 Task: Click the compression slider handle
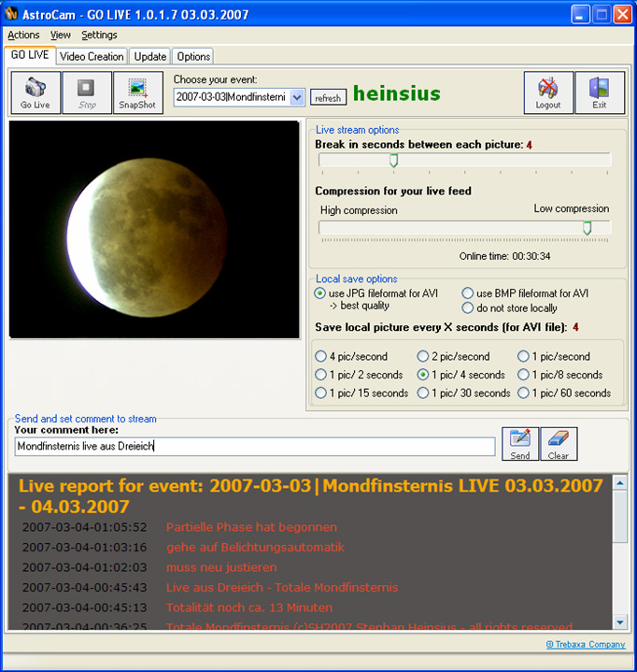pyautogui.click(x=587, y=228)
